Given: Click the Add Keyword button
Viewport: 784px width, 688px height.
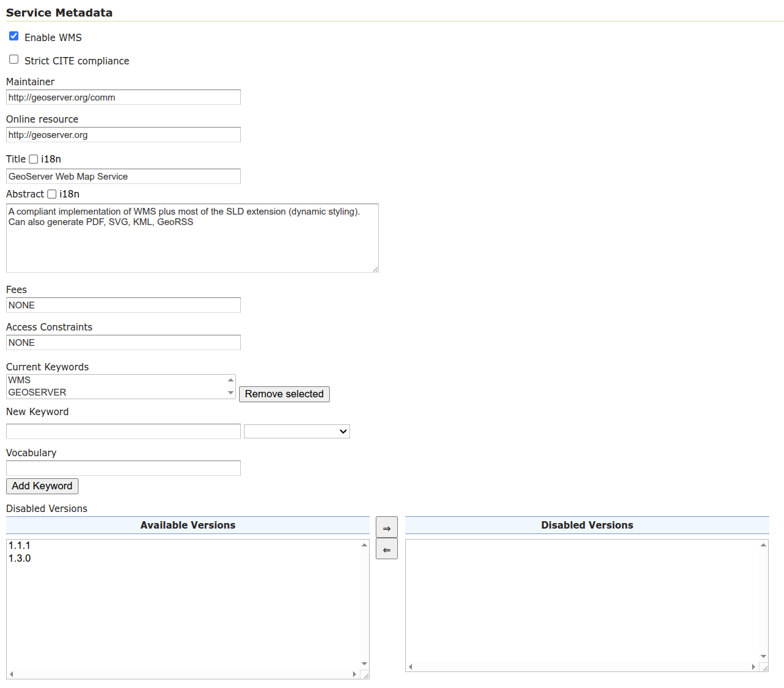Looking at the screenshot, I should click(42, 486).
